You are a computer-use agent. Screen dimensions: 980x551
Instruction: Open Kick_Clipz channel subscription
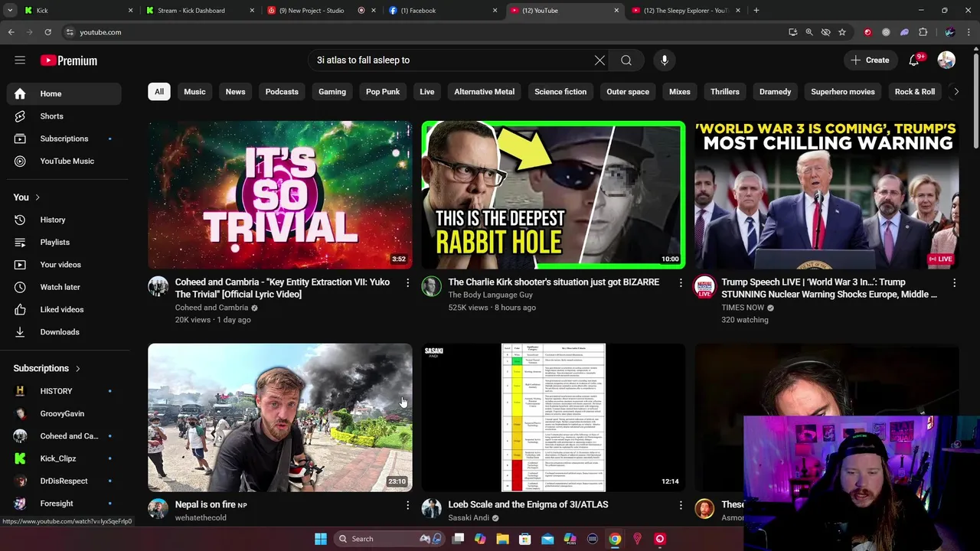click(64, 458)
